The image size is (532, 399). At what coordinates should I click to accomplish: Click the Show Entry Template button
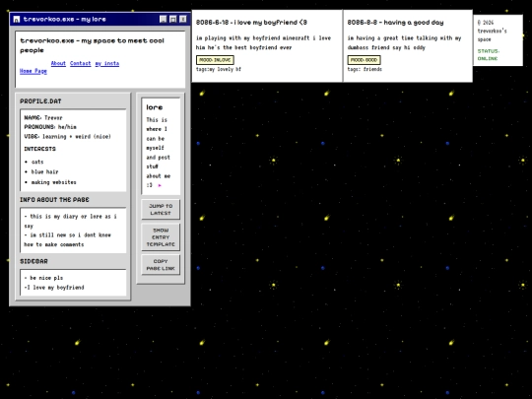pyautogui.click(x=161, y=237)
